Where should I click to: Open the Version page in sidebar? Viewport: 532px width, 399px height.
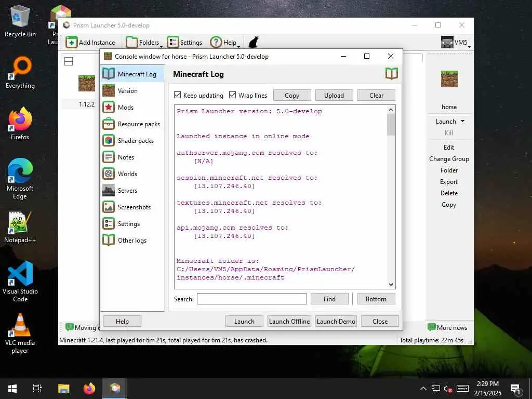click(132, 90)
